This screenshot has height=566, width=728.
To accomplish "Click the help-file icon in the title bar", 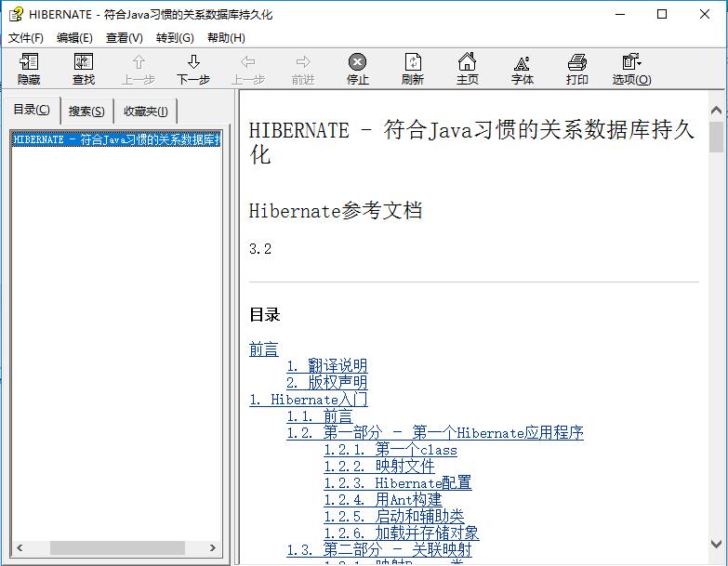I will click(16, 14).
